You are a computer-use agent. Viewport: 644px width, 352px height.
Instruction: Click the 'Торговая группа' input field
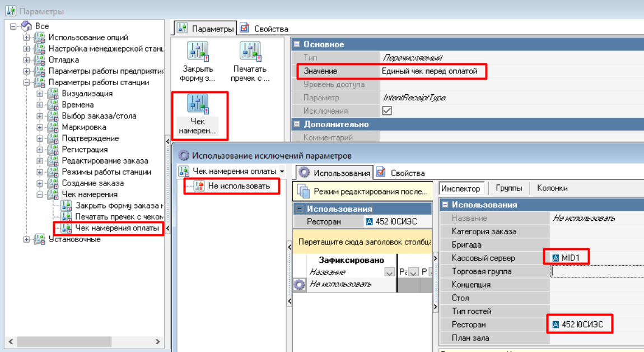597,271
